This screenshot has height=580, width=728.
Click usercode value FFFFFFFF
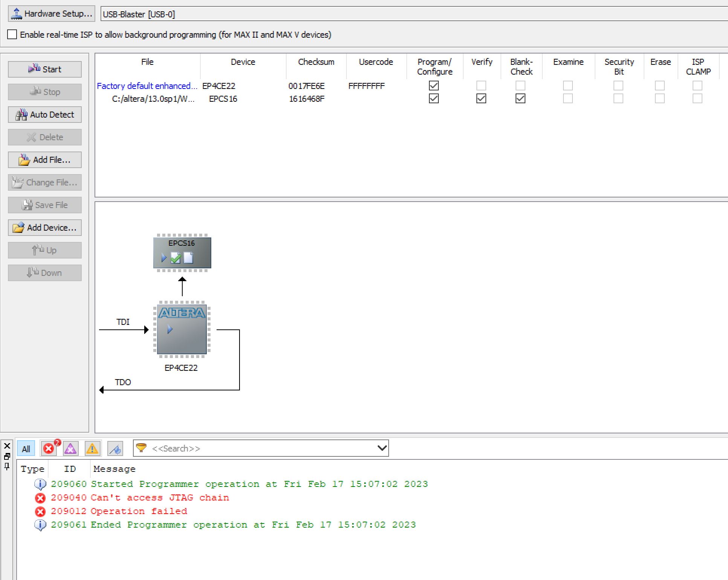click(x=366, y=86)
